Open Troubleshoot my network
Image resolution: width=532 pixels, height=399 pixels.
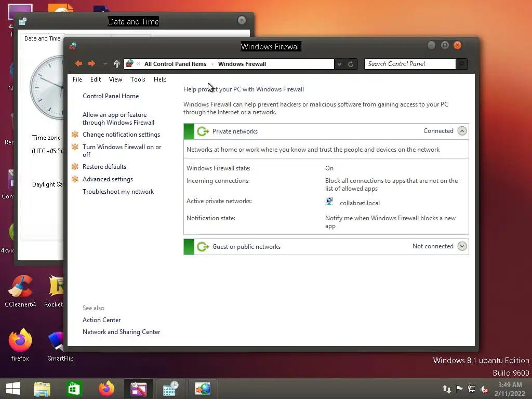[118, 192]
